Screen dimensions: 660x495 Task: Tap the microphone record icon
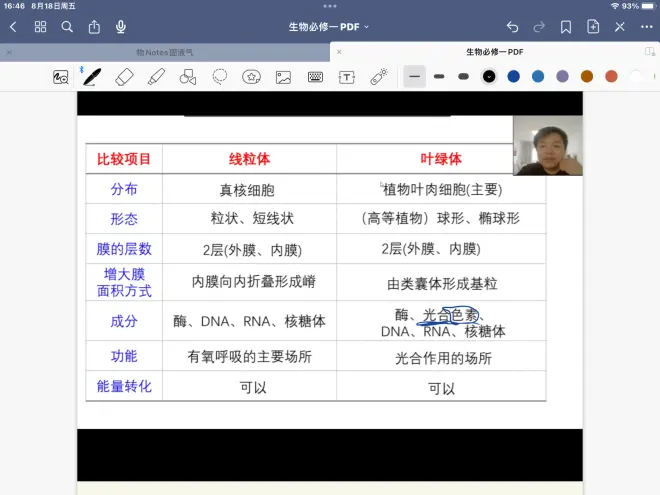click(121, 27)
